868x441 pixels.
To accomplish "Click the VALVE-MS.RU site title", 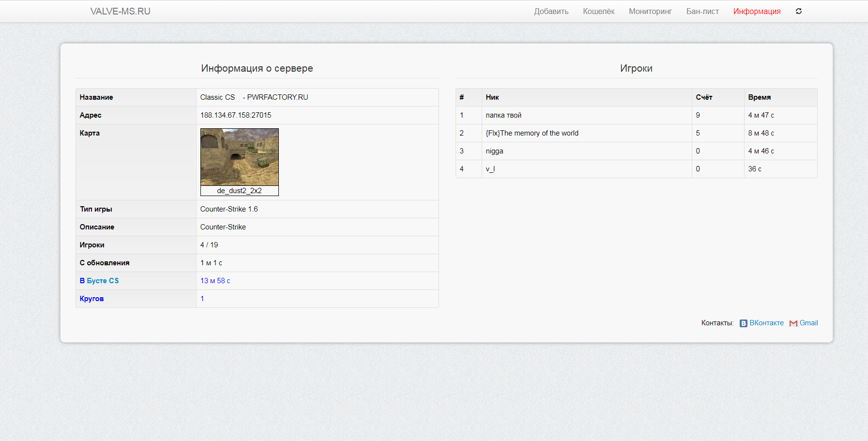I will (120, 11).
